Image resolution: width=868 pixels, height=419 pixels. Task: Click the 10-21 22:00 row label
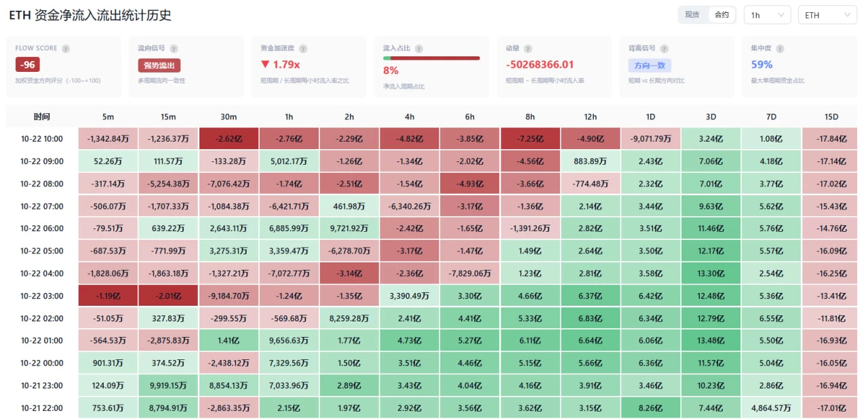click(x=41, y=408)
